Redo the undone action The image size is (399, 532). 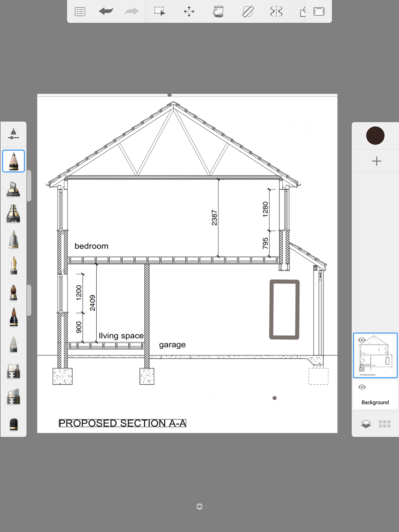pyautogui.click(x=132, y=12)
